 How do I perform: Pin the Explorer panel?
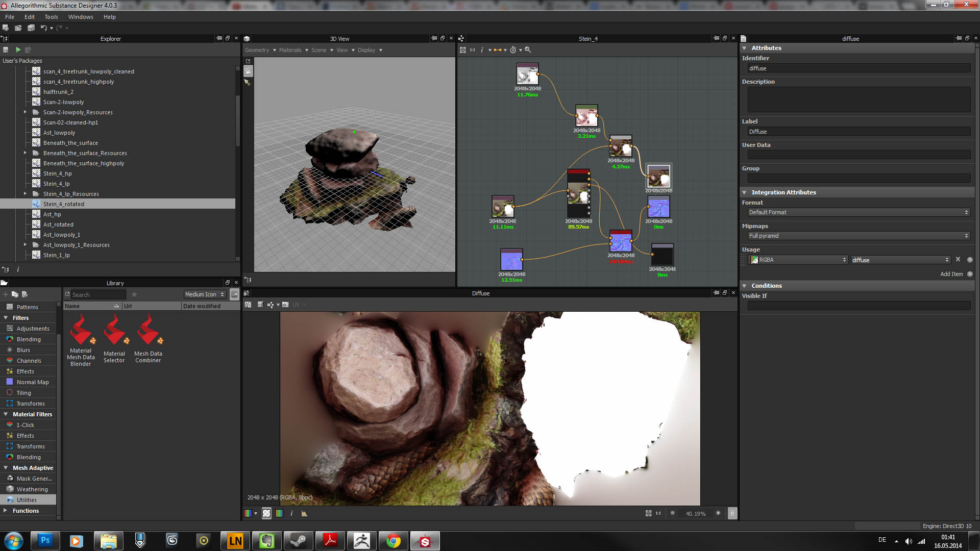click(x=219, y=38)
